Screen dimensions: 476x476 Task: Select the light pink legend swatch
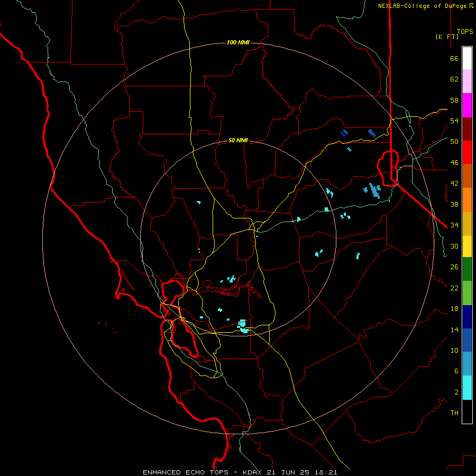467,81
